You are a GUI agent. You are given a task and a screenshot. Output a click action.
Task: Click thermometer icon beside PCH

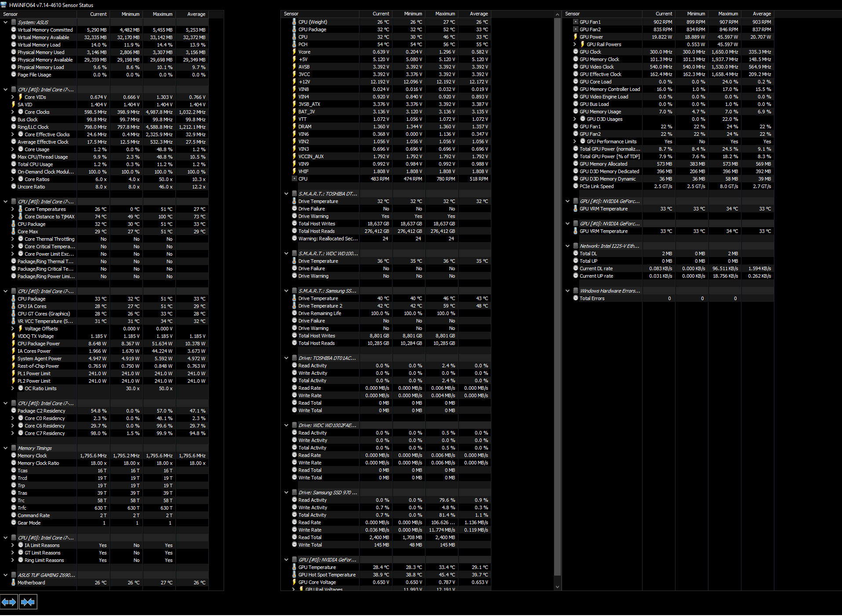(294, 44)
